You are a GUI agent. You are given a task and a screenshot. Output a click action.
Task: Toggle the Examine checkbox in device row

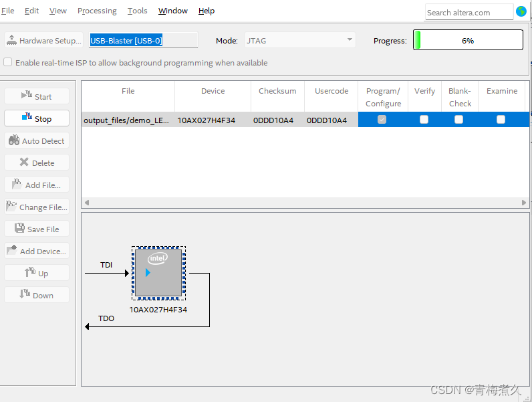501,120
